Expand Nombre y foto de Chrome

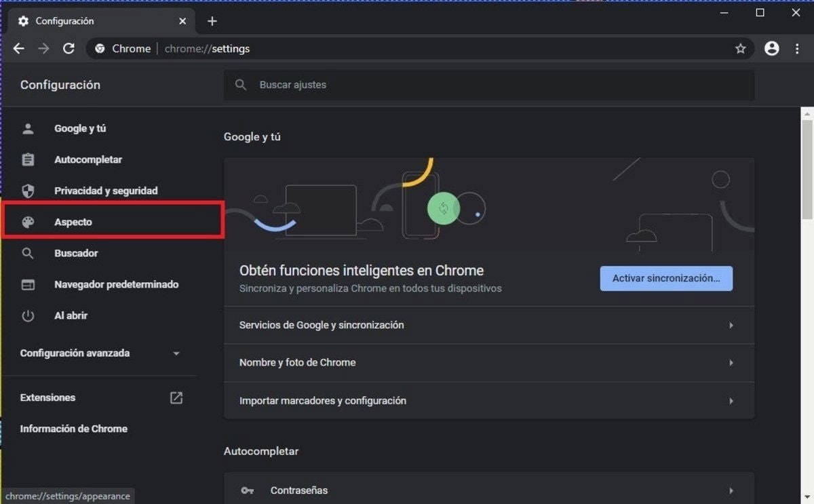click(488, 363)
